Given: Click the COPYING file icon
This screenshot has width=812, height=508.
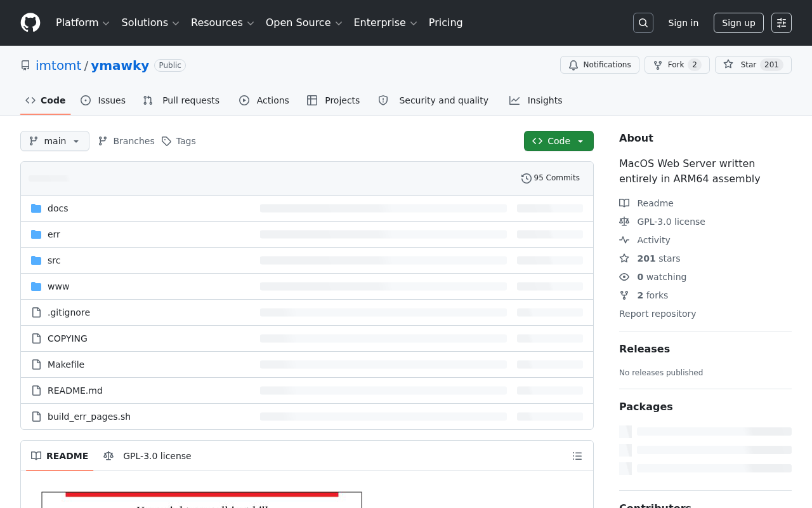Looking at the screenshot, I should point(36,338).
